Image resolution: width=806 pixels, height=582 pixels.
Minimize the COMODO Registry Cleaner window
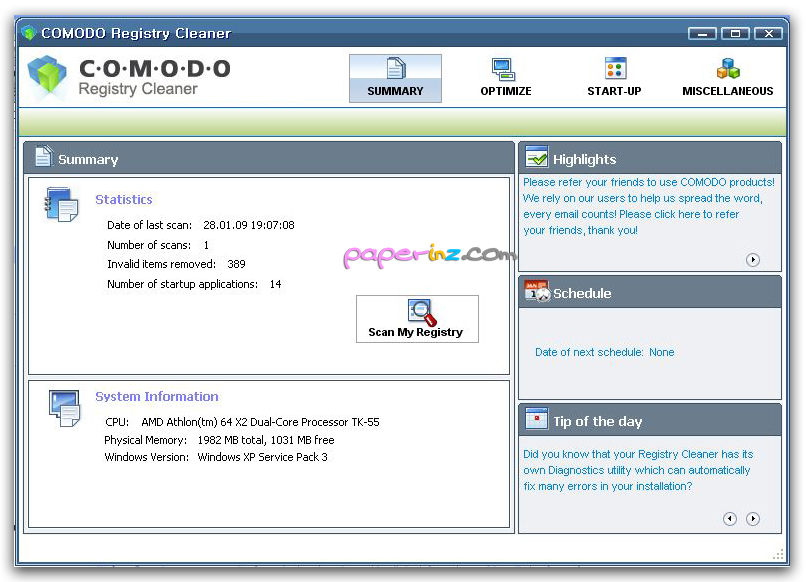(x=702, y=33)
